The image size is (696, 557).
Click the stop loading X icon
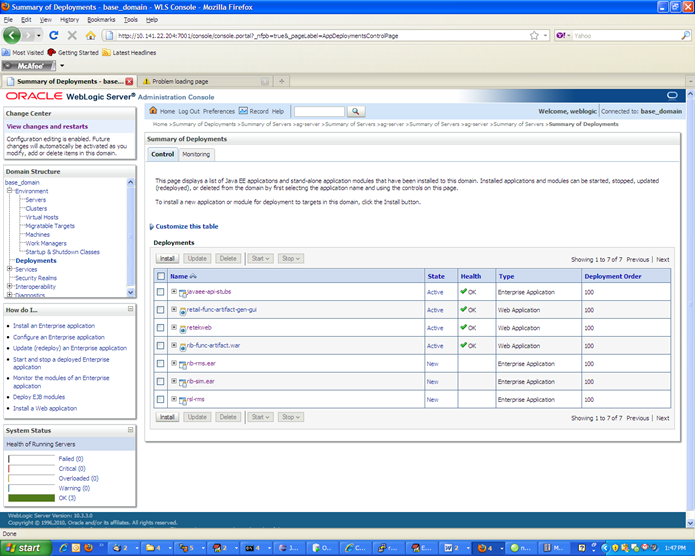[x=72, y=36]
